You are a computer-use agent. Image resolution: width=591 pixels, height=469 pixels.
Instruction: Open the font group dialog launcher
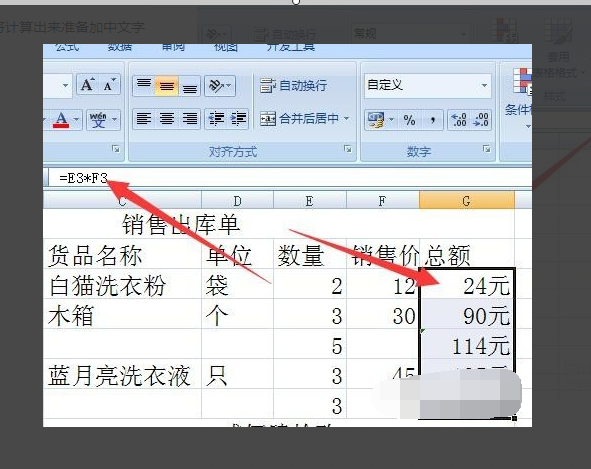click(x=116, y=149)
